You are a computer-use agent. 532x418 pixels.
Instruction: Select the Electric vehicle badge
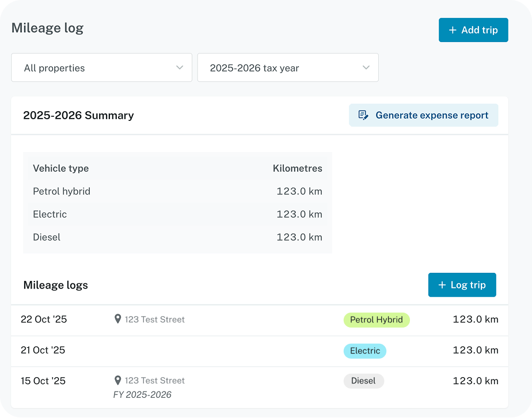pos(364,351)
